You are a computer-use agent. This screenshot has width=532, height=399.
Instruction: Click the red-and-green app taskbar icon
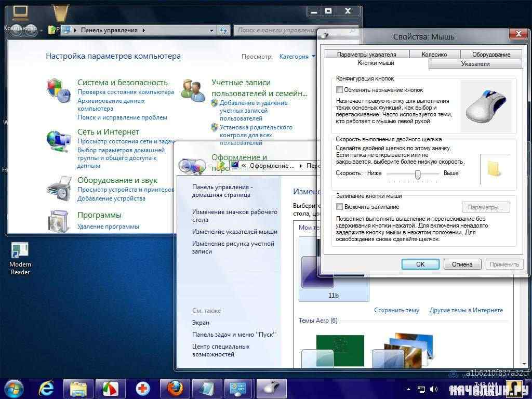tap(110, 389)
